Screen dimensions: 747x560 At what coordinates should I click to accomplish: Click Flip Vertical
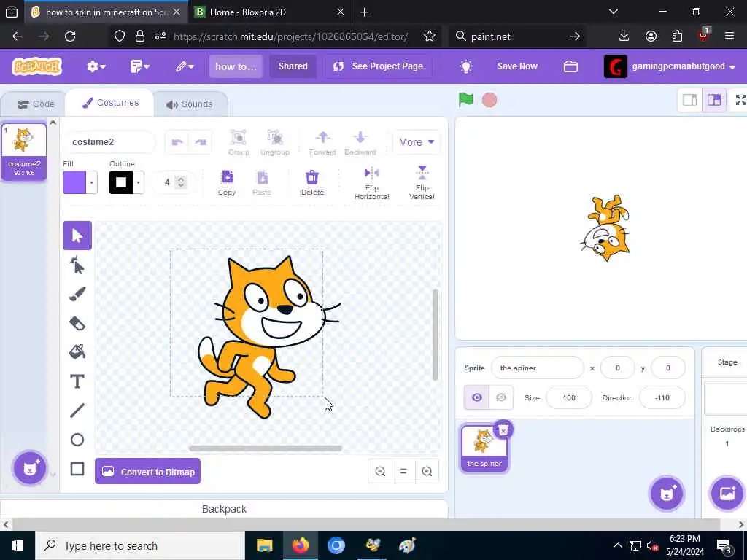[x=422, y=182]
